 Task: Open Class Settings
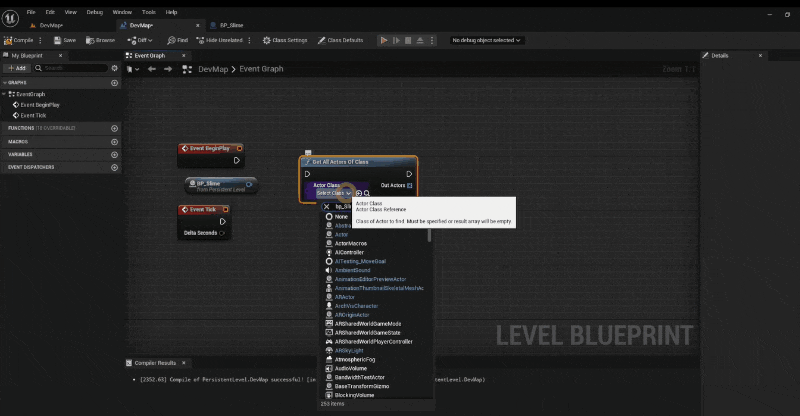tap(285, 40)
